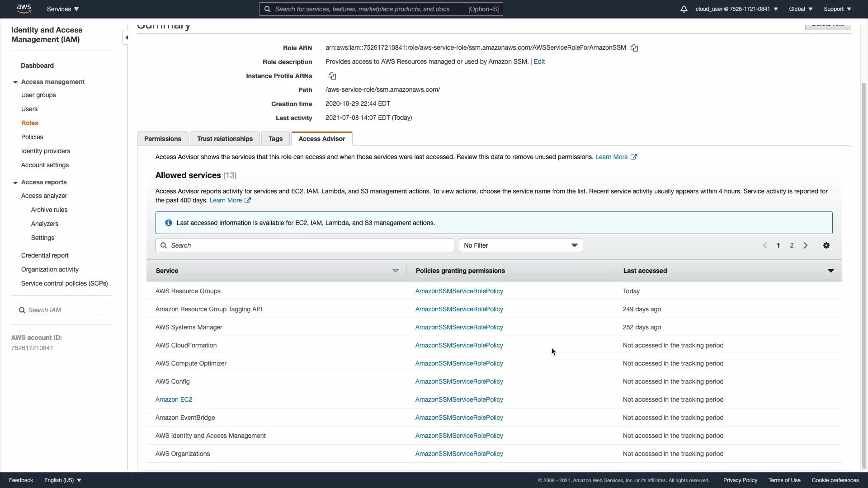Screen dimensions: 868x488
Task: Open the notifications bell
Action: 684,9
